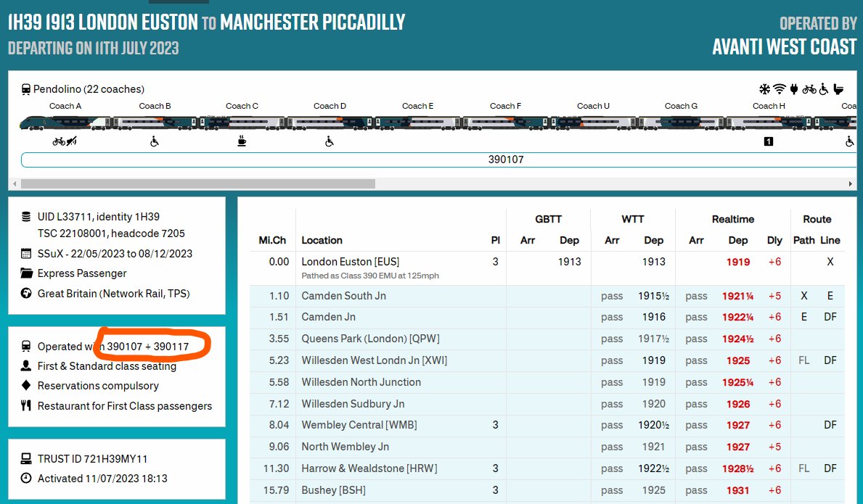
Task: Open Willesden West Londn Jn [XWI] location
Action: click(375, 360)
